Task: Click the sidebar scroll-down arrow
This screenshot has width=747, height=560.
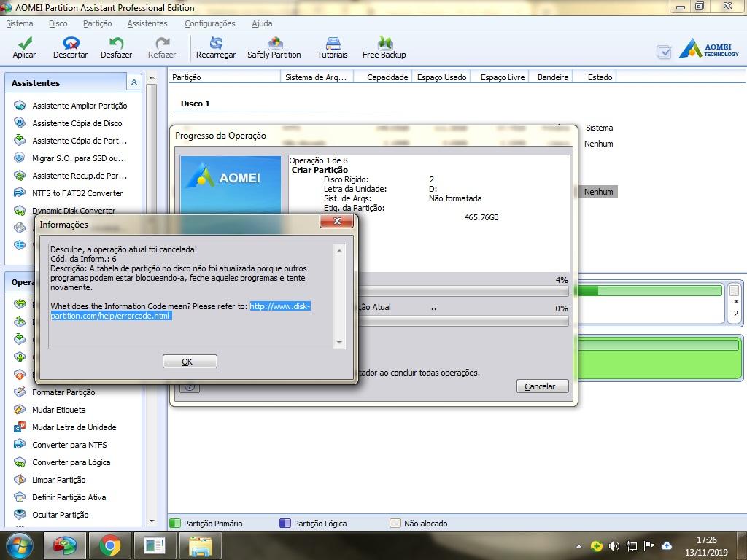Action: click(152, 521)
